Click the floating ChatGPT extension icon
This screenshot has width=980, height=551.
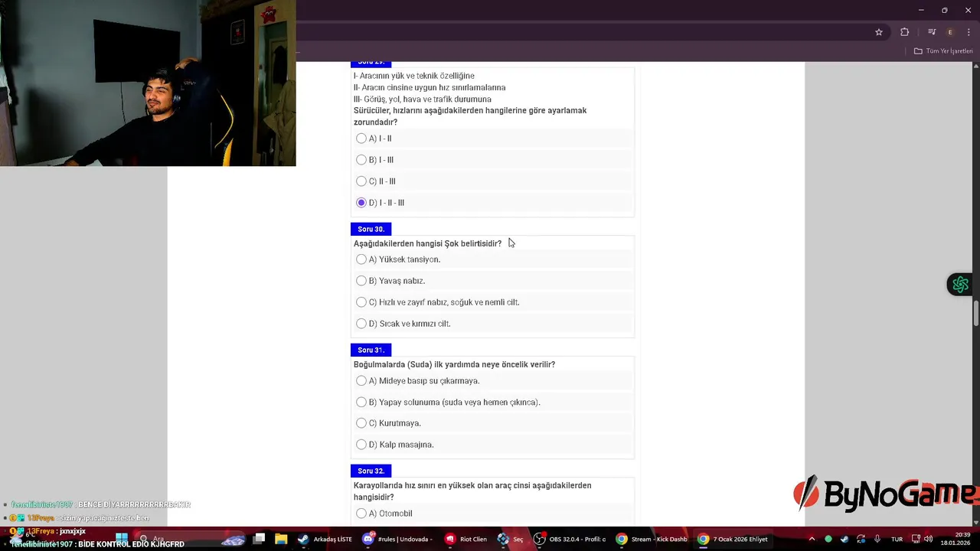pos(960,285)
